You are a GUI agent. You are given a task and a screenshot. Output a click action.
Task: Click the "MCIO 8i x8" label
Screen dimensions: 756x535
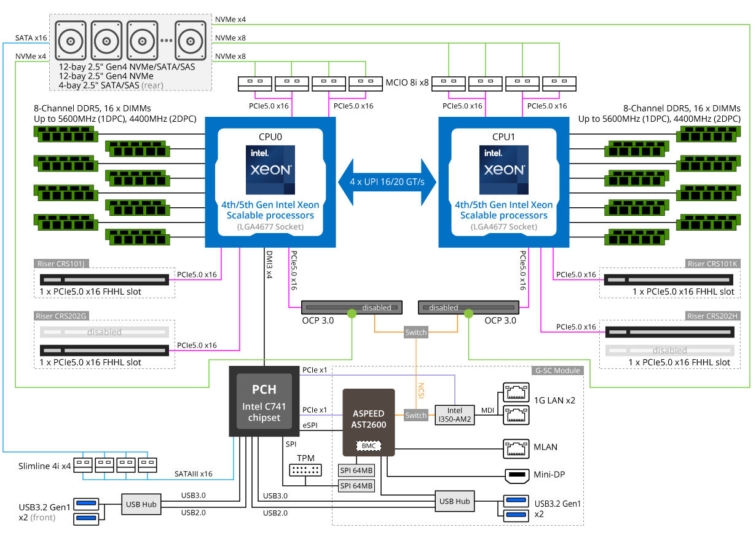(407, 81)
